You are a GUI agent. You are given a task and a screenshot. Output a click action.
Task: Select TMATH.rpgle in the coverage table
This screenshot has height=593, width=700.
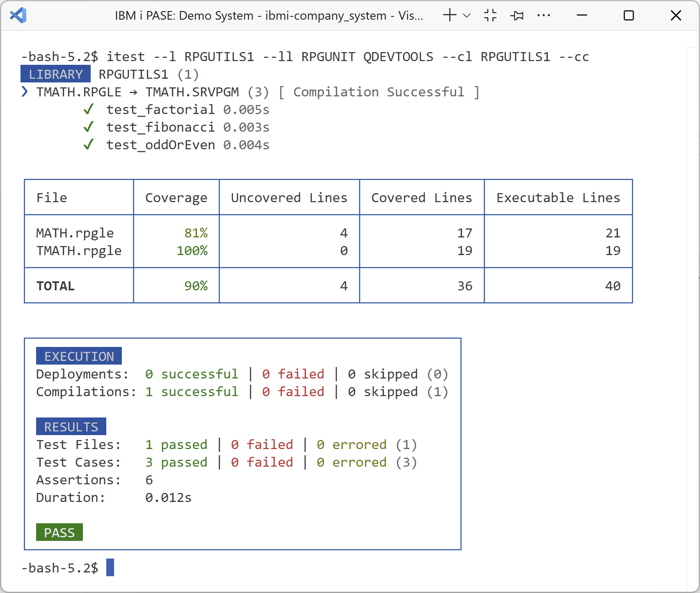click(x=78, y=251)
